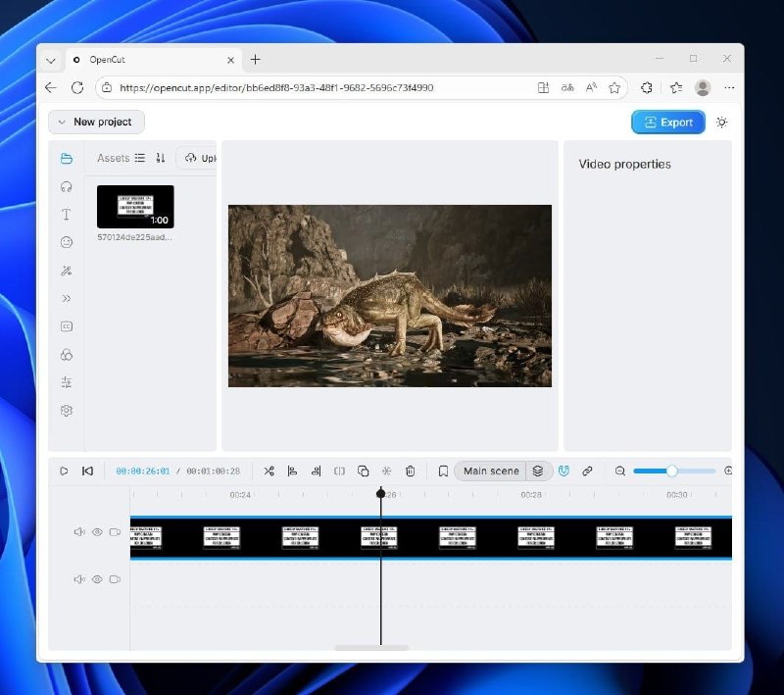Add a bookmark at the playhead
Viewport: 784px width, 695px height.
tap(443, 471)
